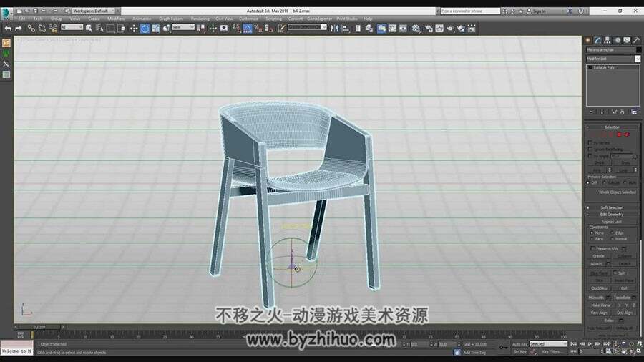Viewport: 644px width, 362px height.
Task: Open the selection filter All dropdown
Action: point(72,27)
